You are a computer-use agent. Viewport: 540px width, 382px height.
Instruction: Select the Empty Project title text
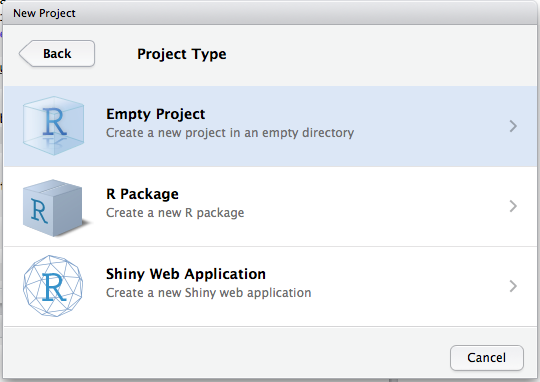coord(156,114)
